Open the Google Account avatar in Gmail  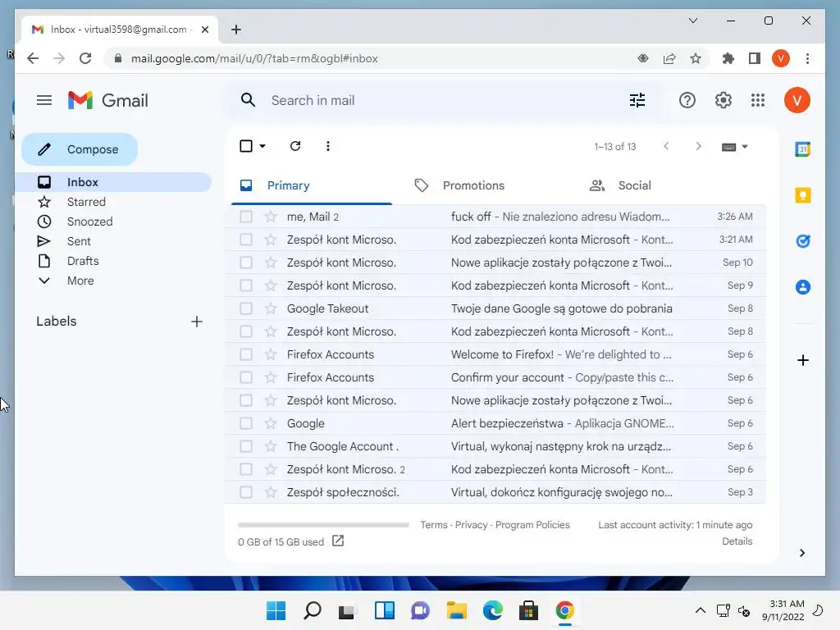click(x=797, y=100)
